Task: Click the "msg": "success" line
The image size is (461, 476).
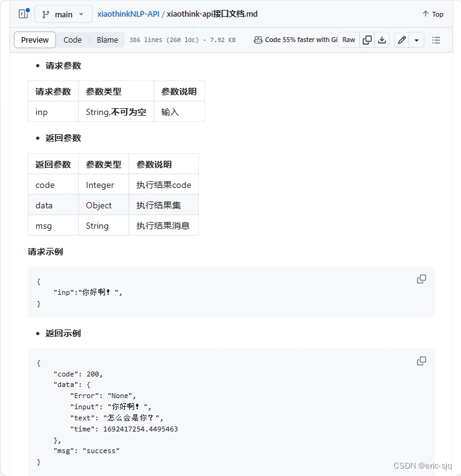Action: click(87, 451)
